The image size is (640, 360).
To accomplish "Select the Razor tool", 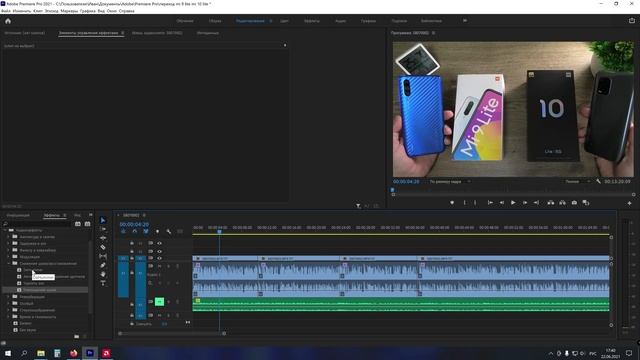I will [x=103, y=247].
